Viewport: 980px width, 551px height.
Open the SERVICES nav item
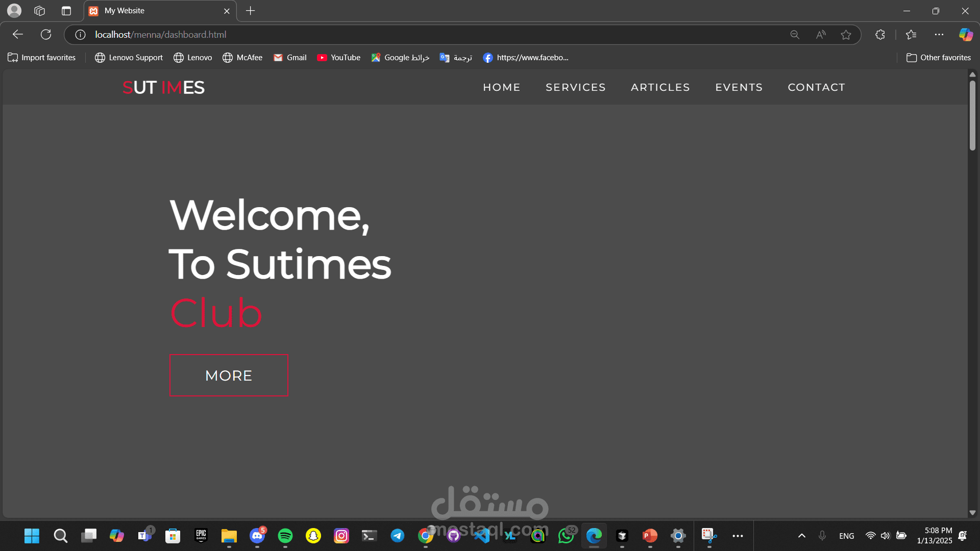575,87
